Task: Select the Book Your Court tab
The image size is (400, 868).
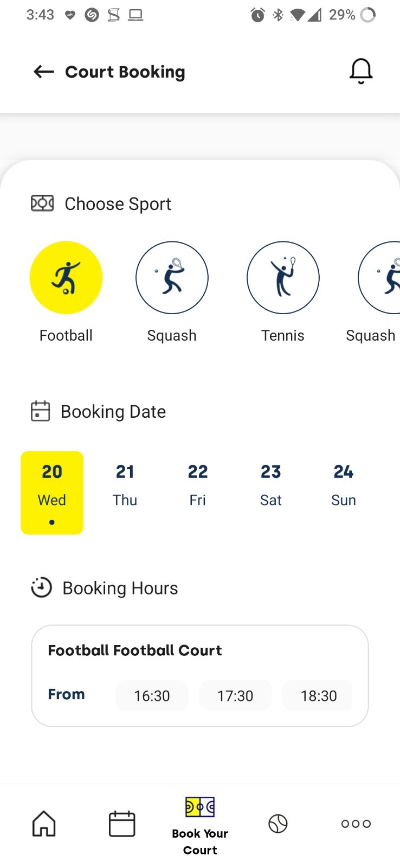Action: tap(200, 826)
